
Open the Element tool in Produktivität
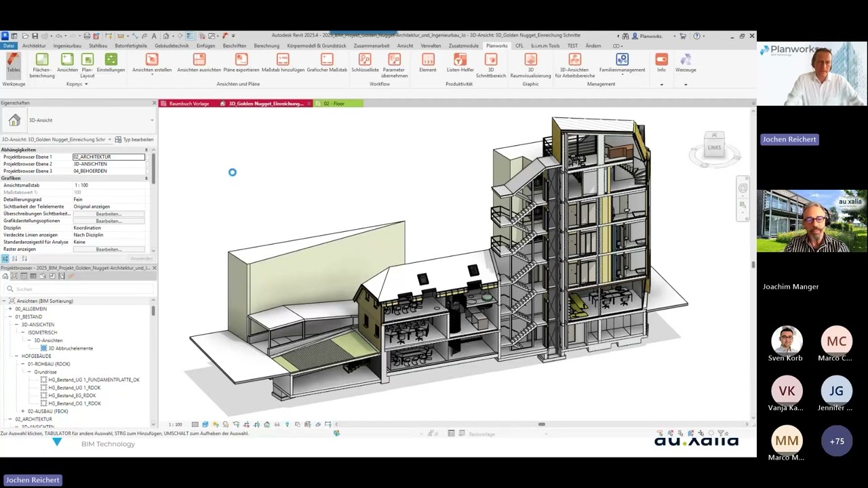(x=428, y=63)
